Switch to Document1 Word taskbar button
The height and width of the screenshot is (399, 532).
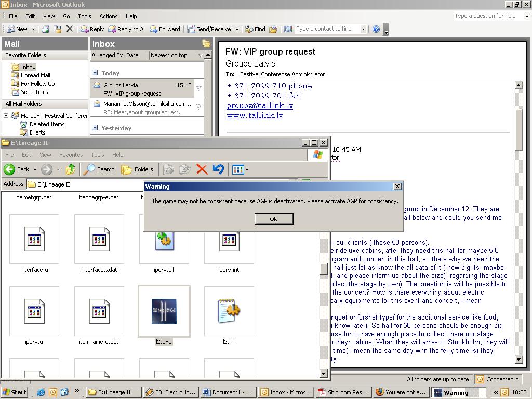pos(228,392)
